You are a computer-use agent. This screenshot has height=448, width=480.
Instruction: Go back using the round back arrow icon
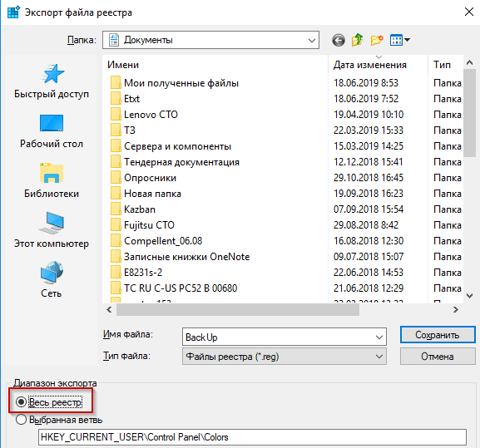pos(339,40)
